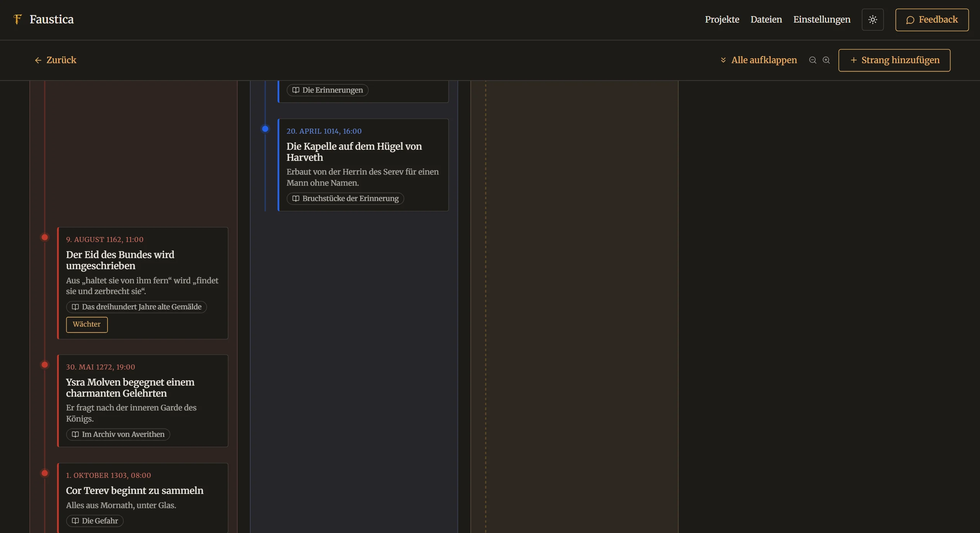Click the date 9. AUGUST 1162, 11:00

[105, 239]
